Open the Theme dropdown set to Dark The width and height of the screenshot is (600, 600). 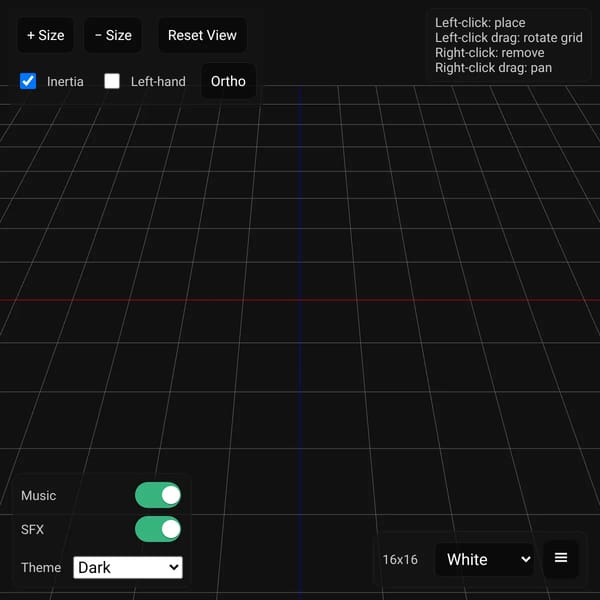point(128,567)
